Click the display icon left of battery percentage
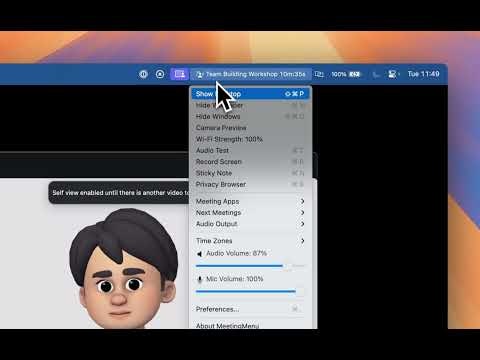The image size is (480, 360). pyautogui.click(x=319, y=74)
